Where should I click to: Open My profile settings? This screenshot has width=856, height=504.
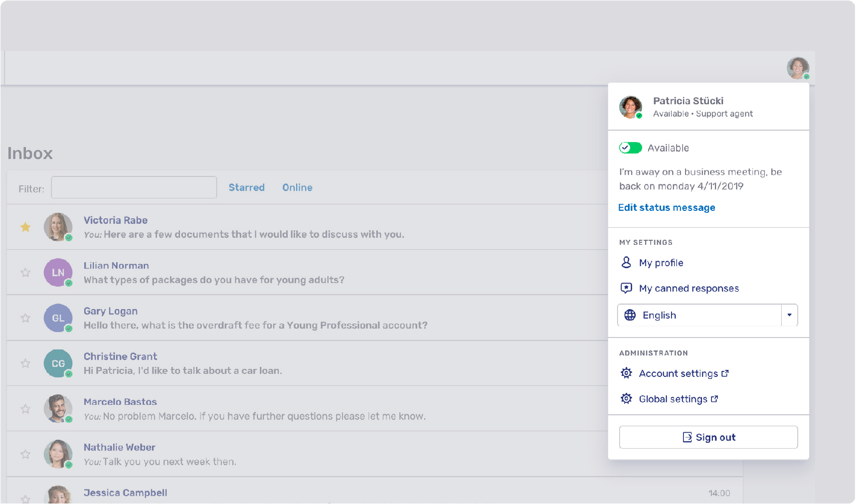coord(661,263)
